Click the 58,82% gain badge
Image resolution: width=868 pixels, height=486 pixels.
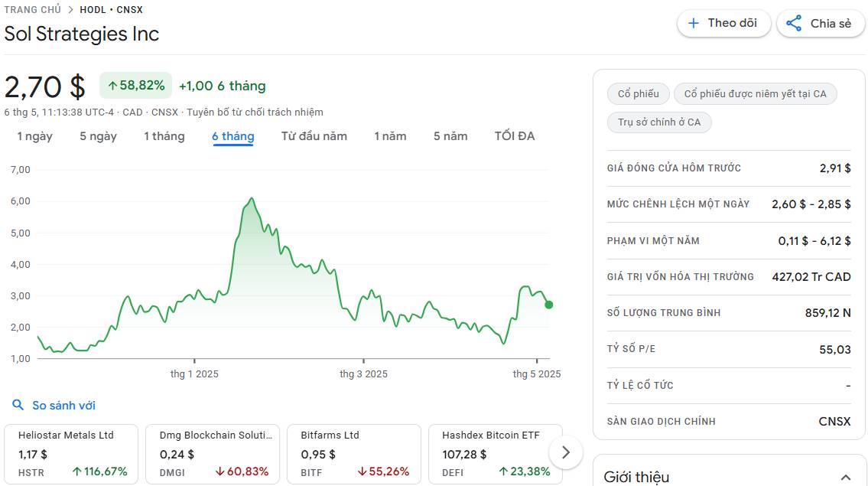[x=135, y=86]
